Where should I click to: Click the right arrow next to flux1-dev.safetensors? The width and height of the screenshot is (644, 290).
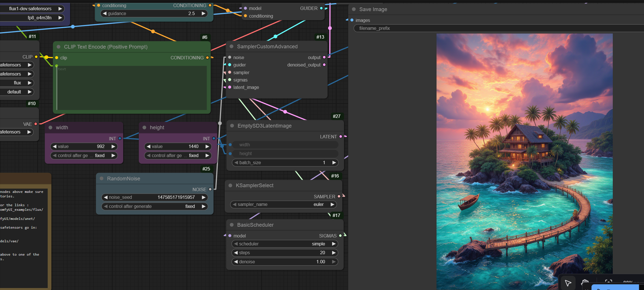pyautogui.click(x=60, y=9)
